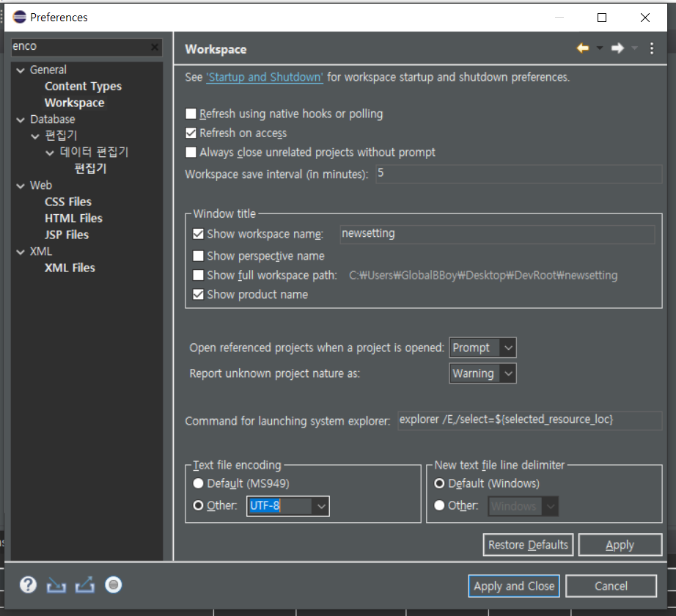
Task: Click the workspace save interval field
Action: coord(518,174)
